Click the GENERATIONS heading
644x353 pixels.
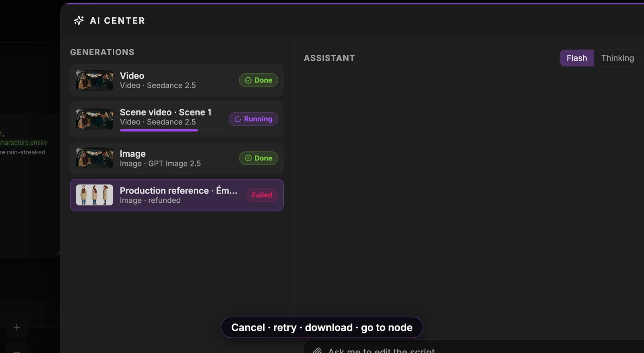click(x=102, y=52)
